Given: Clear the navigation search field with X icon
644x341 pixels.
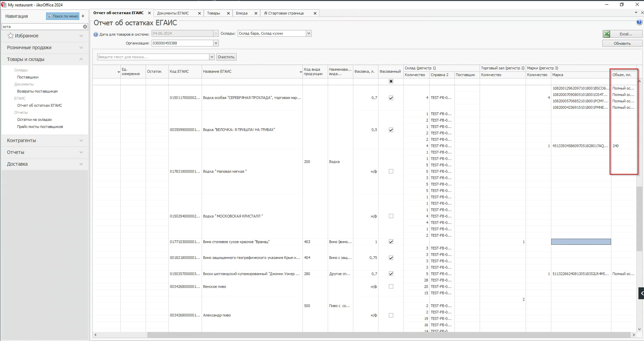Looking at the screenshot, I should click(85, 27).
